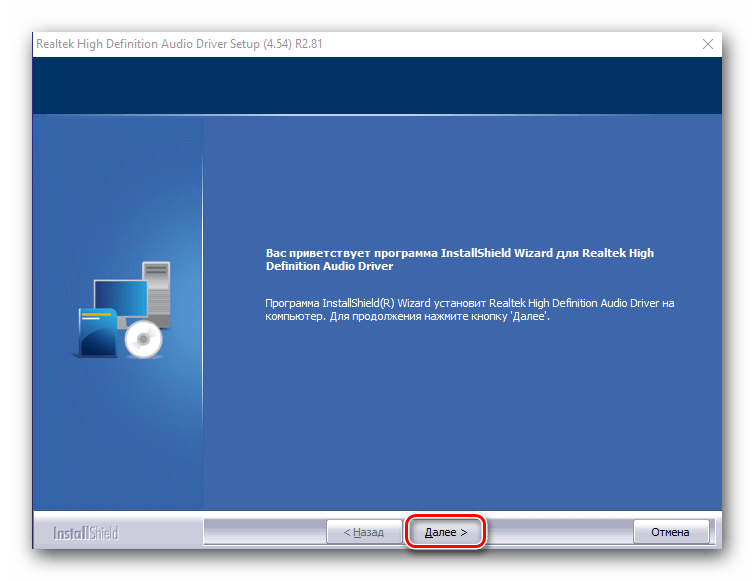Click the < Назад button
The height and width of the screenshot is (581, 754).
tap(364, 531)
